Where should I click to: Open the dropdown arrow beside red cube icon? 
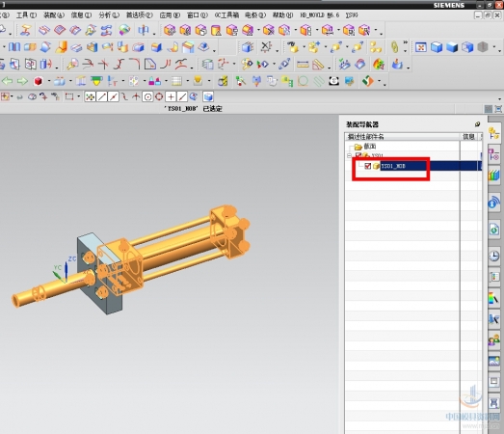pyautogui.click(x=49, y=81)
